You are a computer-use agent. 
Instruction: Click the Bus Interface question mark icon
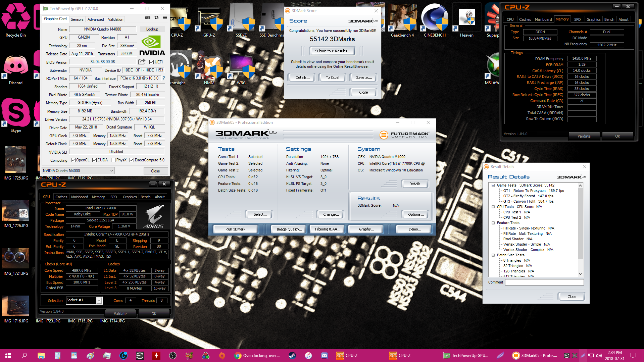pos(164,78)
